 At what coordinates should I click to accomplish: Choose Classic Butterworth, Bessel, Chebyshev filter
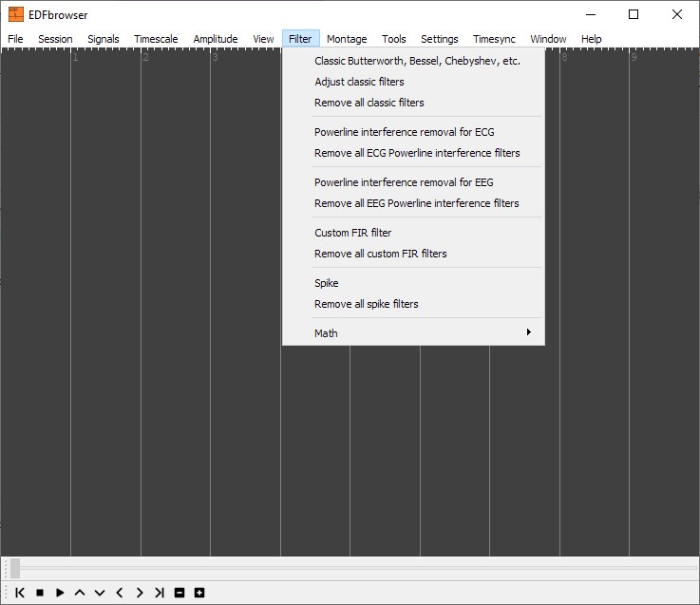coord(417,61)
